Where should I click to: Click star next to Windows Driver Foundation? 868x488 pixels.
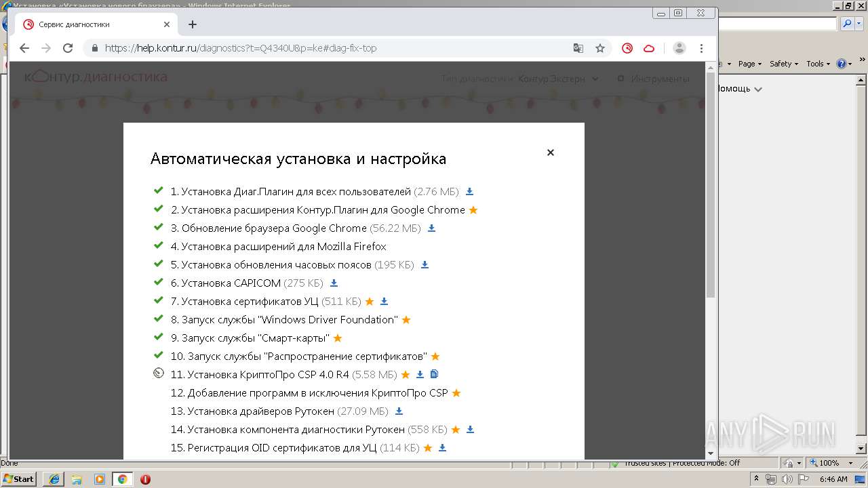point(406,320)
